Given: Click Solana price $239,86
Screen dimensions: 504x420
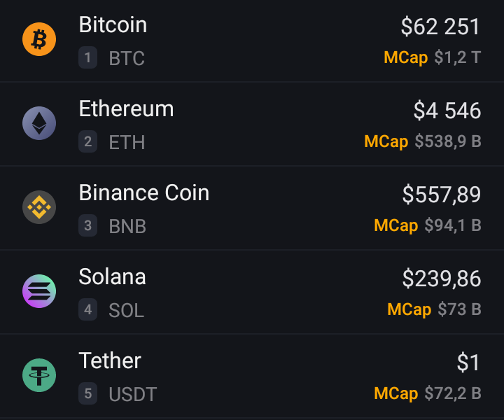Looking at the screenshot, I should click(x=442, y=279).
